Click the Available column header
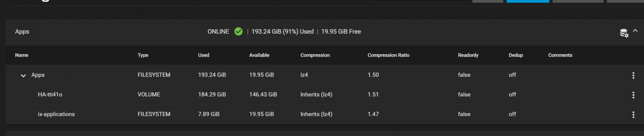Image resolution: width=644 pixels, height=136 pixels. pos(259,55)
